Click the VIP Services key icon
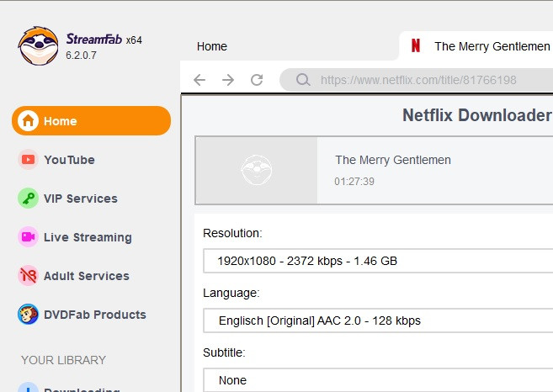This screenshot has width=553, height=392. click(29, 199)
